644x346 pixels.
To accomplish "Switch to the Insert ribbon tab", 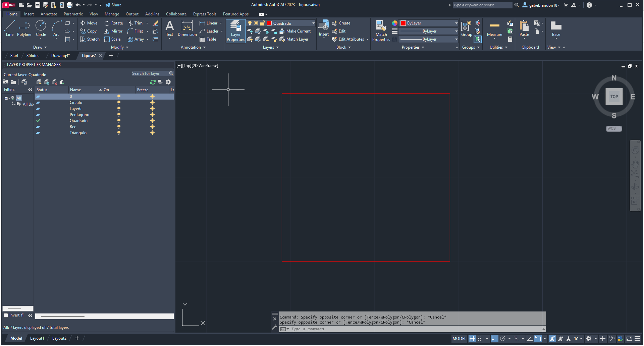I will (29, 14).
